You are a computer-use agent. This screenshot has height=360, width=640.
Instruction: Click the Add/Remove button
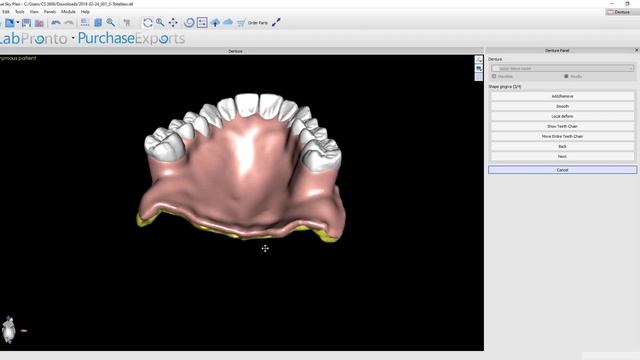(x=562, y=96)
